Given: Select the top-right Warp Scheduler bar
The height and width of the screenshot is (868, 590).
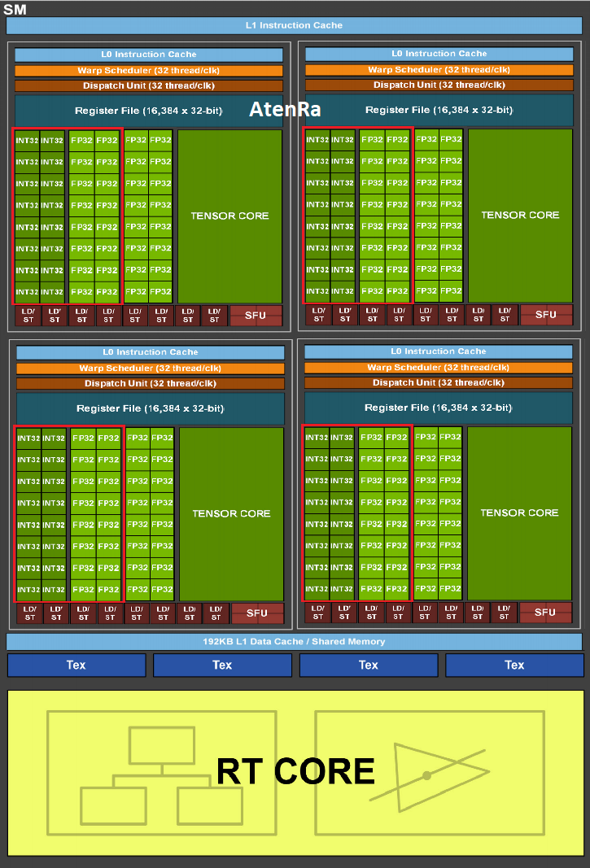Looking at the screenshot, I should pyautogui.click(x=439, y=70).
